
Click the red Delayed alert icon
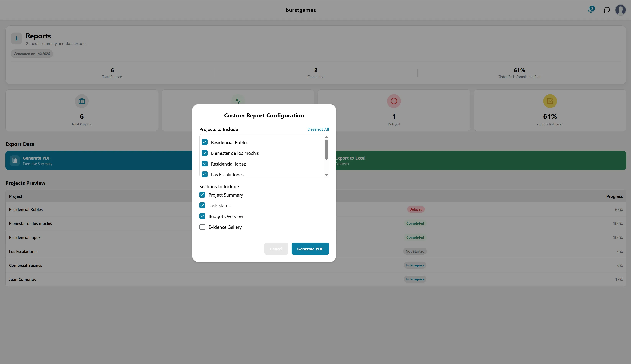[x=394, y=101]
